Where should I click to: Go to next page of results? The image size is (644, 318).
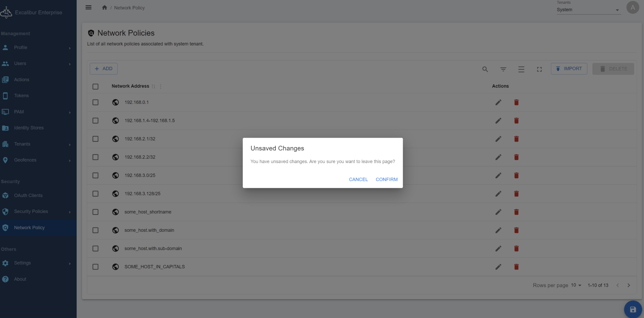pyautogui.click(x=629, y=285)
